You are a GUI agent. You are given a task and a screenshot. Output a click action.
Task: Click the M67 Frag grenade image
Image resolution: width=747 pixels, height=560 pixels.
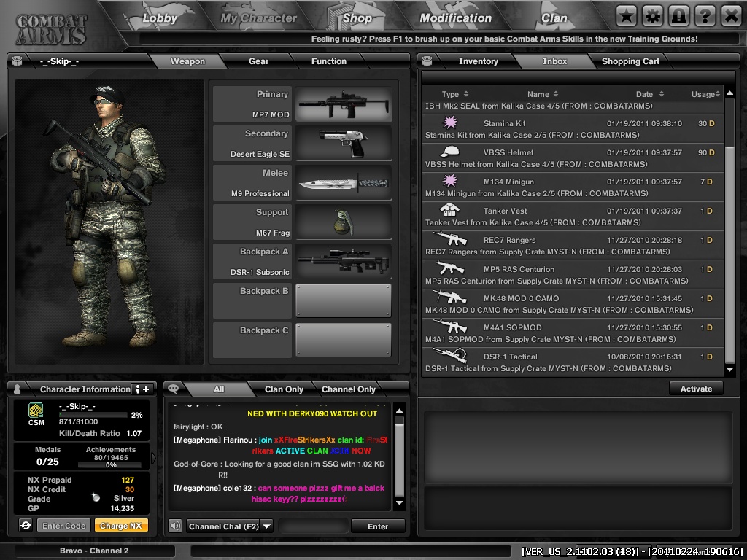344,222
